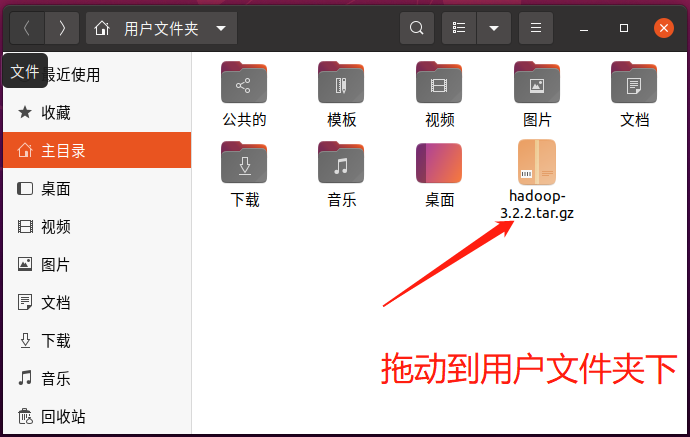690x437 pixels.
Task: Switch to list view icon
Action: [459, 28]
